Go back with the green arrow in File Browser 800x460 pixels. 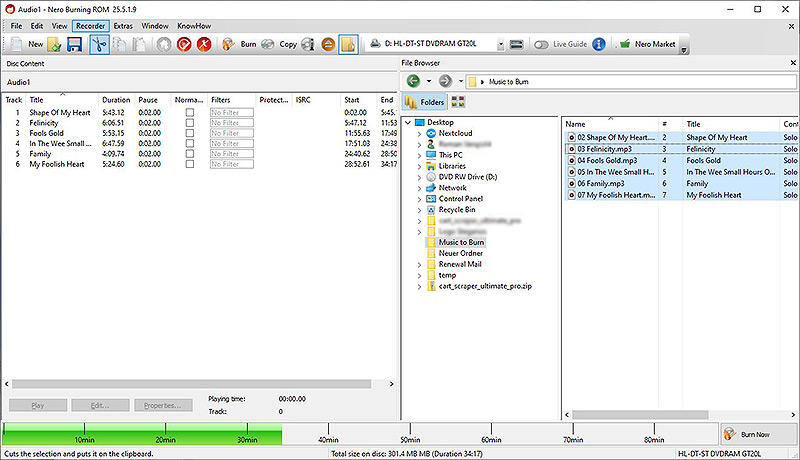(x=413, y=81)
